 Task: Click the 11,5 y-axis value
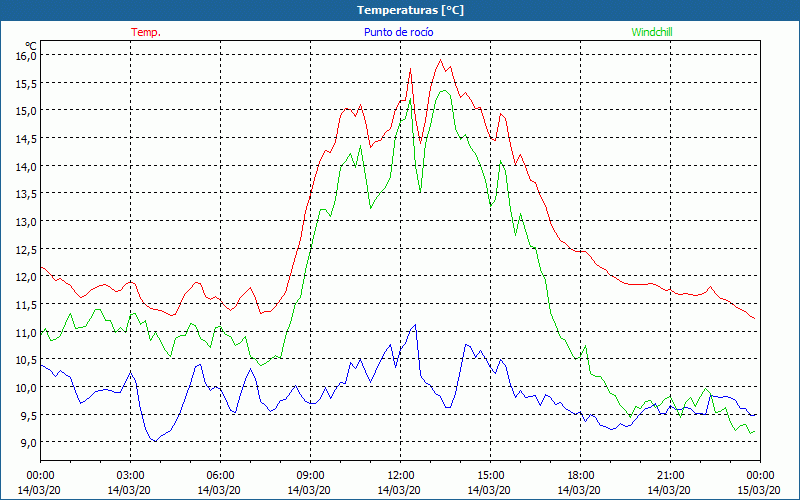(x=27, y=305)
